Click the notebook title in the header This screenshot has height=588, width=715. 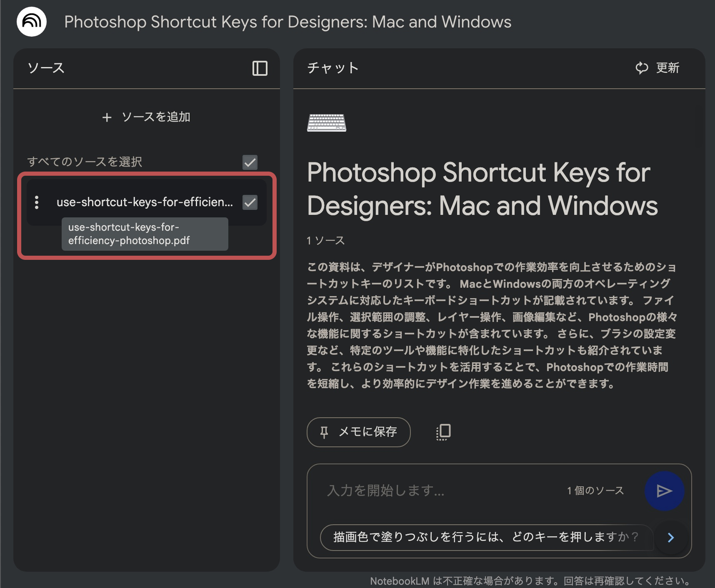[x=288, y=22]
